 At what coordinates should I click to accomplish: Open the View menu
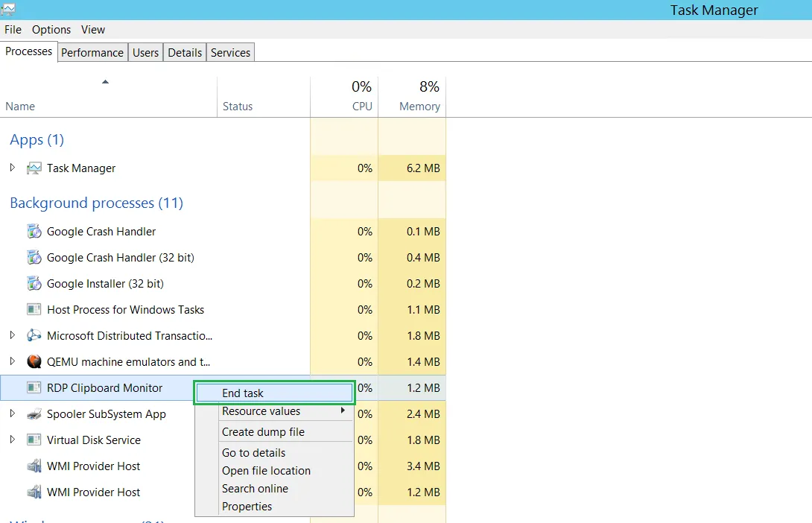pos(93,30)
